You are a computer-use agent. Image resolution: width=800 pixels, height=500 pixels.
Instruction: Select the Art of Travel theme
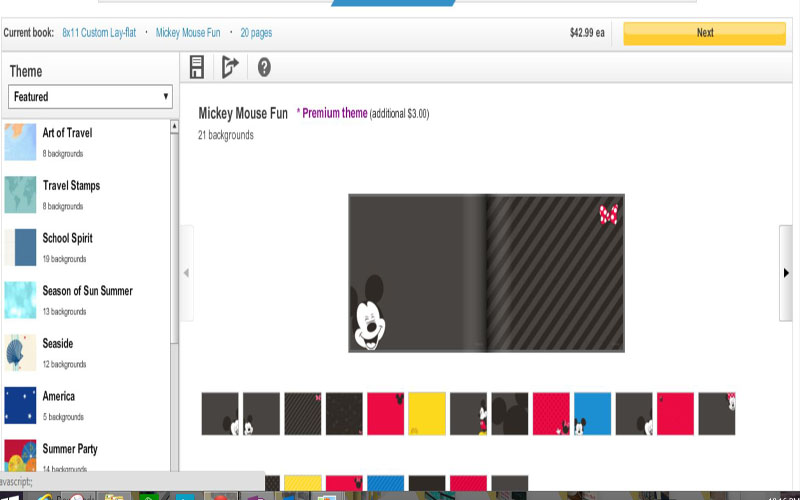coord(86,142)
